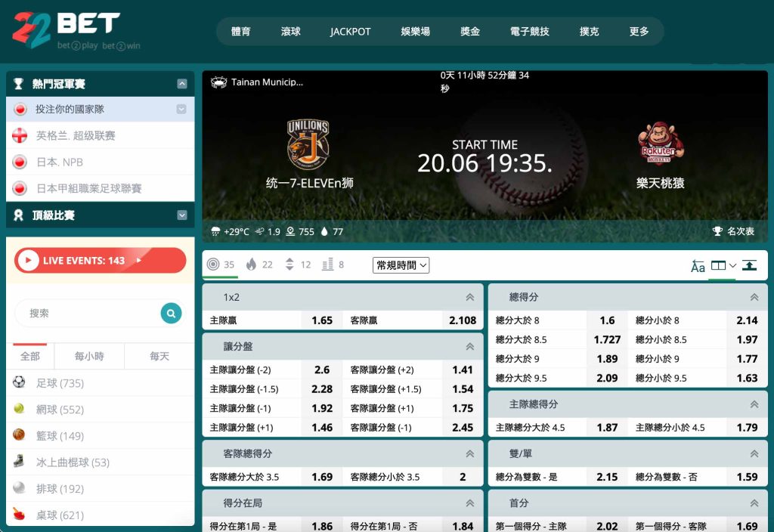The width and height of the screenshot is (774, 532).
Task: Collapse the 熱門冠軍賽 panel
Action: tap(182, 84)
